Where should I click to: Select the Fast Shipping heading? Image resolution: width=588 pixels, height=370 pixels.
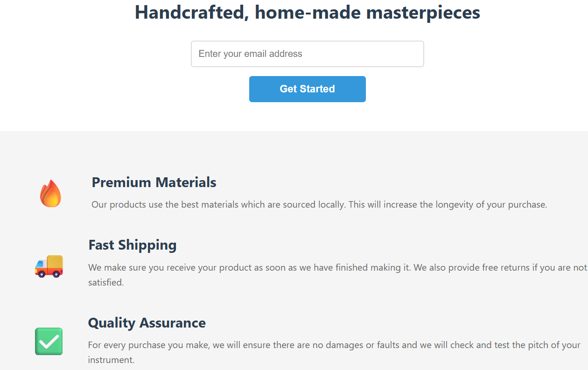(x=133, y=245)
